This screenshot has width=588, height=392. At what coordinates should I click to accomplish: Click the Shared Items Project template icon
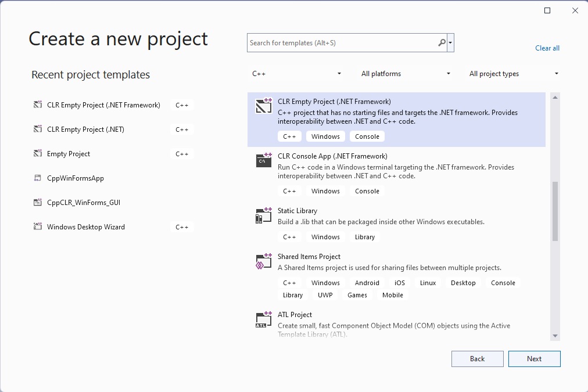pyautogui.click(x=264, y=261)
